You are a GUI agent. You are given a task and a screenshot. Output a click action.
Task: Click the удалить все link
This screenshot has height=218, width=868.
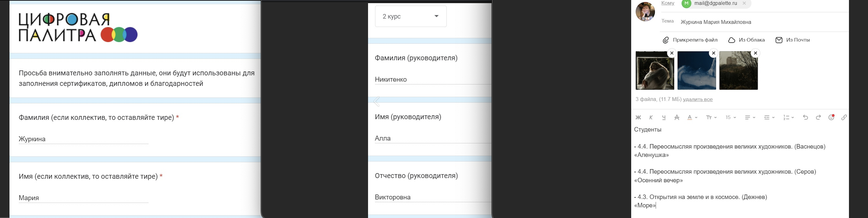(x=698, y=100)
